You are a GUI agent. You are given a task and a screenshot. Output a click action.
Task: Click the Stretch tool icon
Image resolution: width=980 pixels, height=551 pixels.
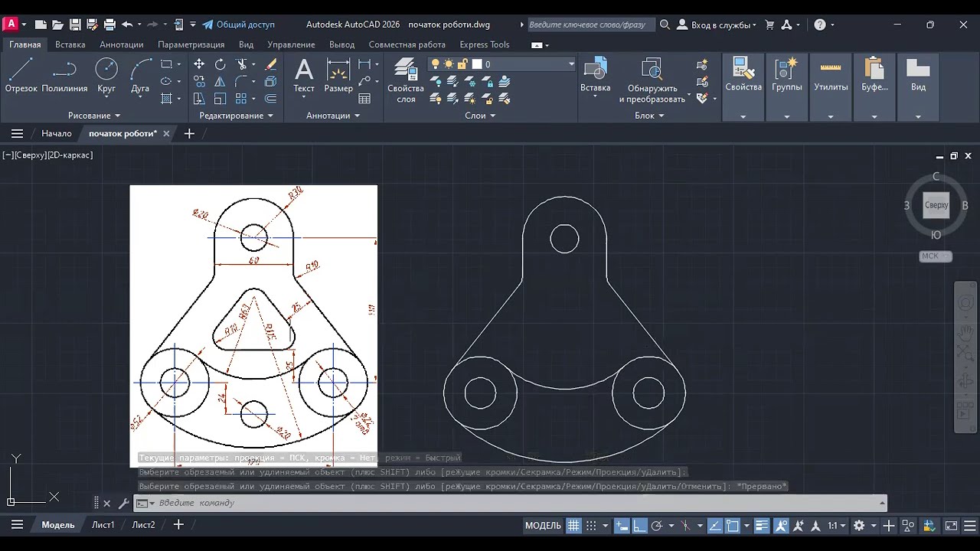(x=199, y=99)
